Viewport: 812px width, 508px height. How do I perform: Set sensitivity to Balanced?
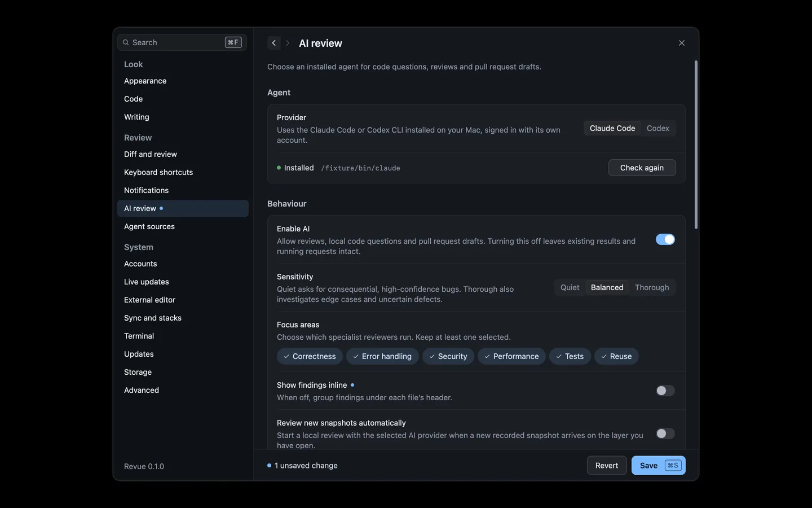tap(607, 287)
